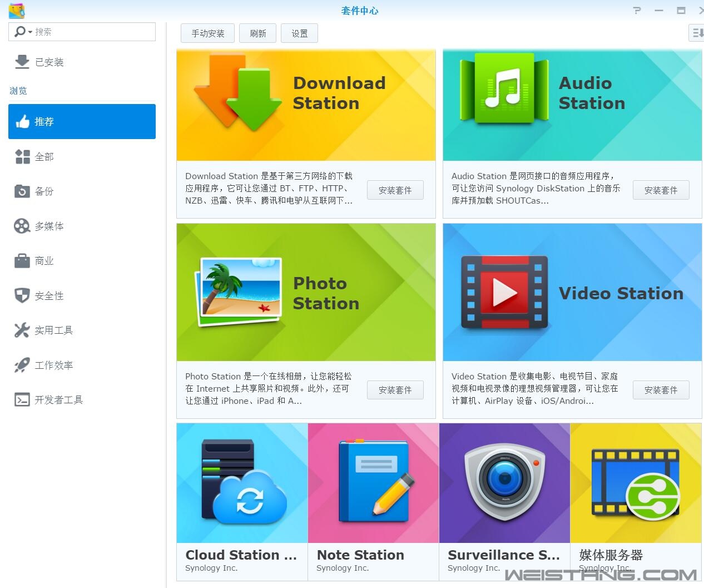Minimize the 套件中心 window
This screenshot has width=704, height=588.
pyautogui.click(x=659, y=11)
